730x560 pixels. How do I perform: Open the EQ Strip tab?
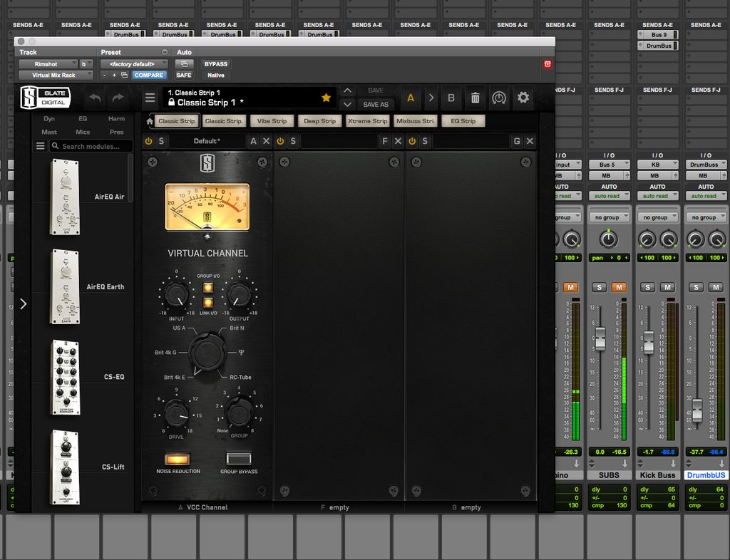click(463, 121)
